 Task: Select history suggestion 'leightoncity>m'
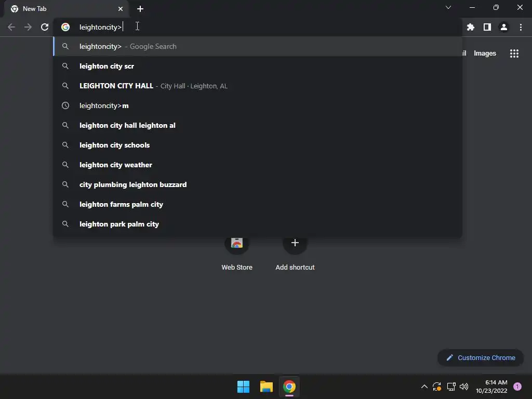[x=258, y=105]
